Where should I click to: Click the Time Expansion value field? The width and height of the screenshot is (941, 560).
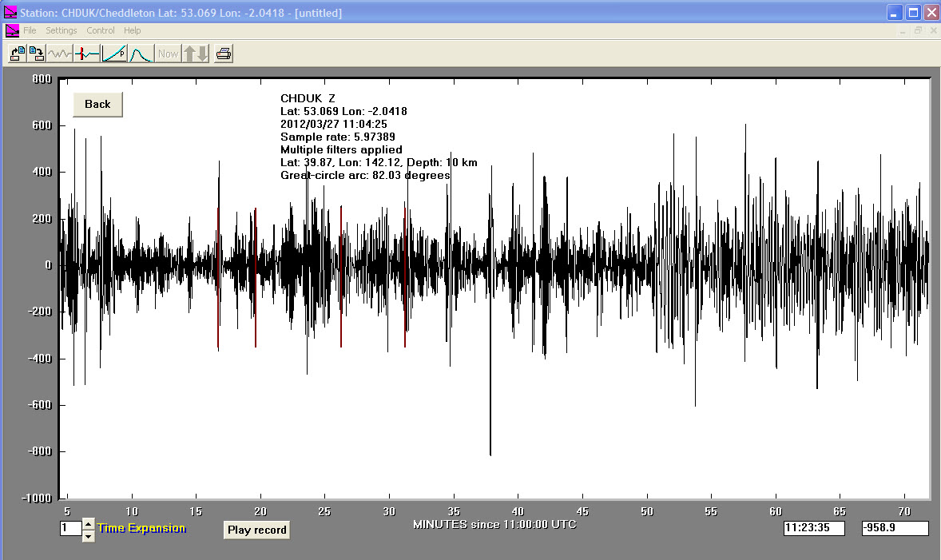(x=70, y=528)
